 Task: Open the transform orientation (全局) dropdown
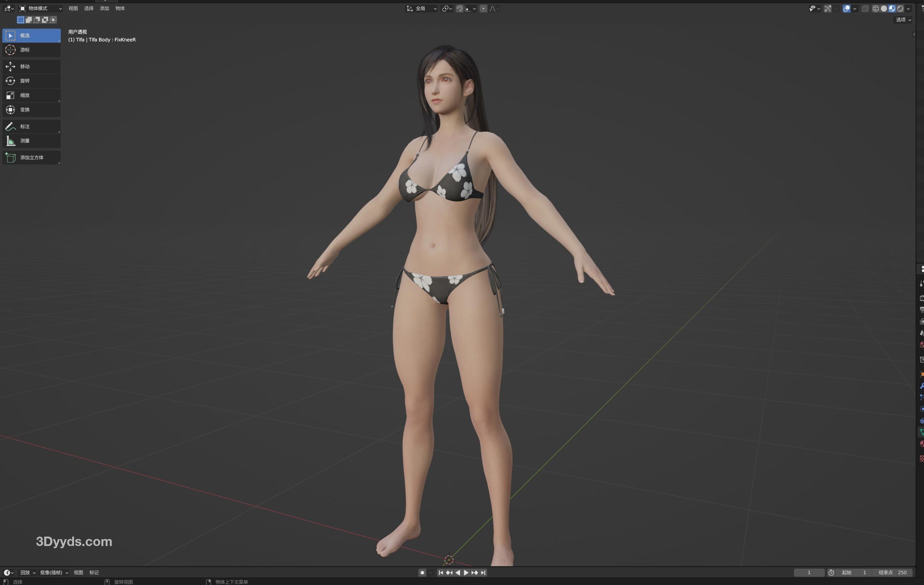coord(422,8)
